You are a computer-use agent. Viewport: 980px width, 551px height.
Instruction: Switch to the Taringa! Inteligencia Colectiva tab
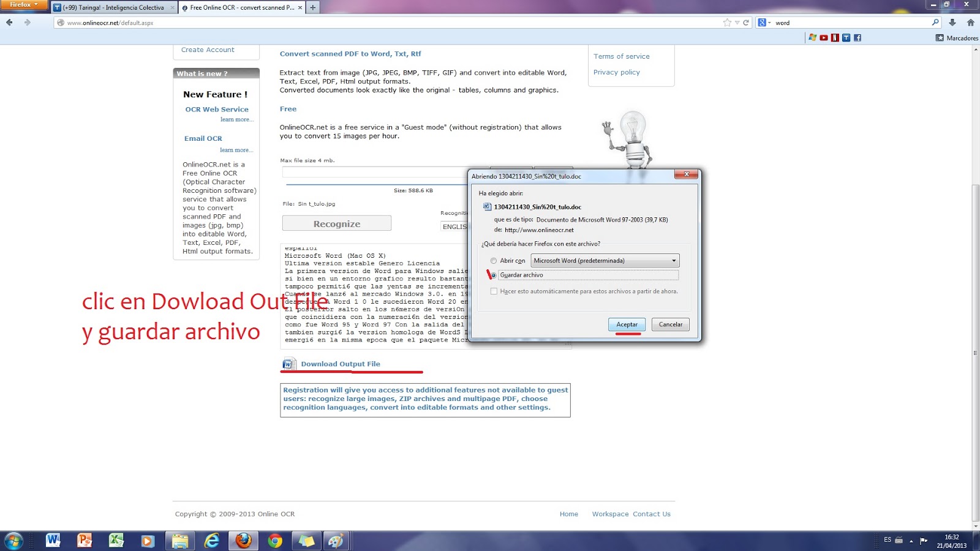click(113, 7)
